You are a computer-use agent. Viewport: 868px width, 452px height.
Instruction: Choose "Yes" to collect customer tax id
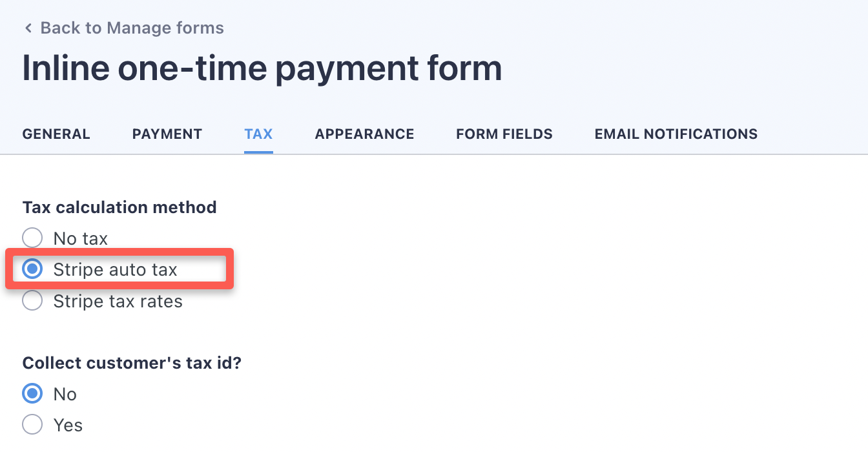point(32,424)
